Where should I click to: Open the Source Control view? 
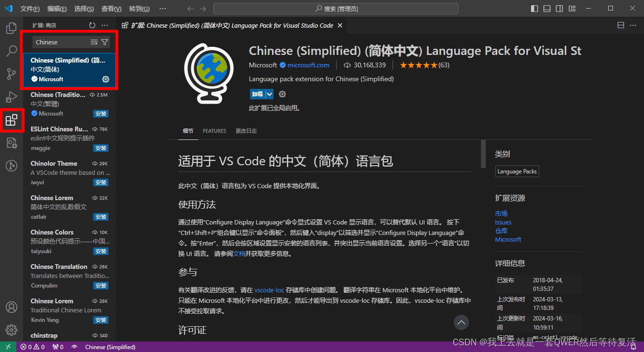click(11, 74)
